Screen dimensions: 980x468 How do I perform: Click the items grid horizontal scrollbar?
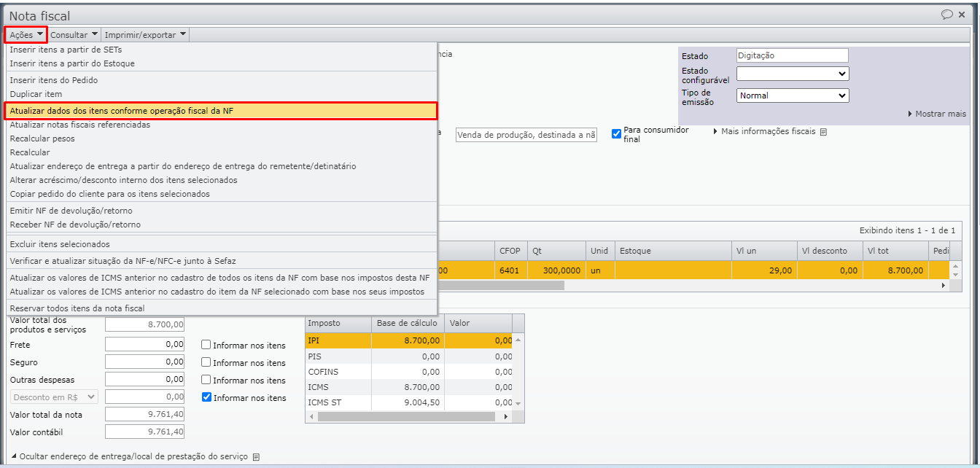coord(502,286)
